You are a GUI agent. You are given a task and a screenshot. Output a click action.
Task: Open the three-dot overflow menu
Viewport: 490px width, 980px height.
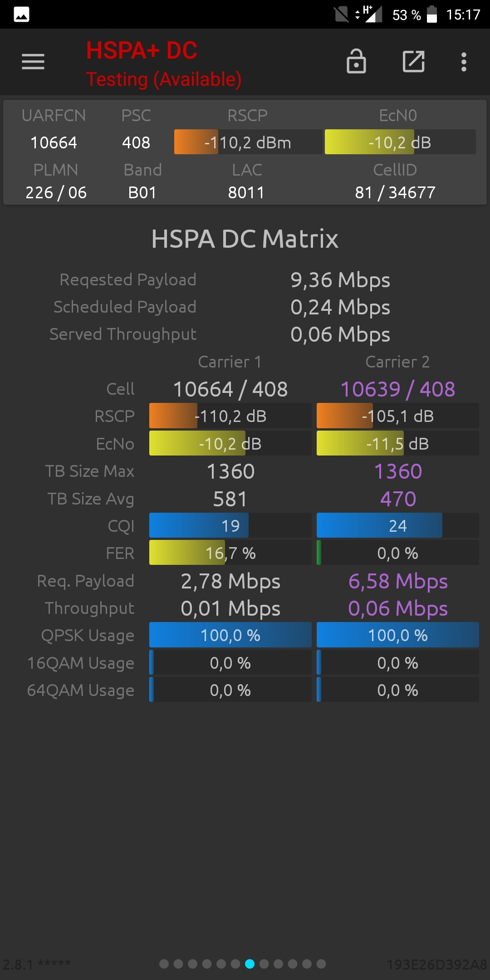point(464,62)
